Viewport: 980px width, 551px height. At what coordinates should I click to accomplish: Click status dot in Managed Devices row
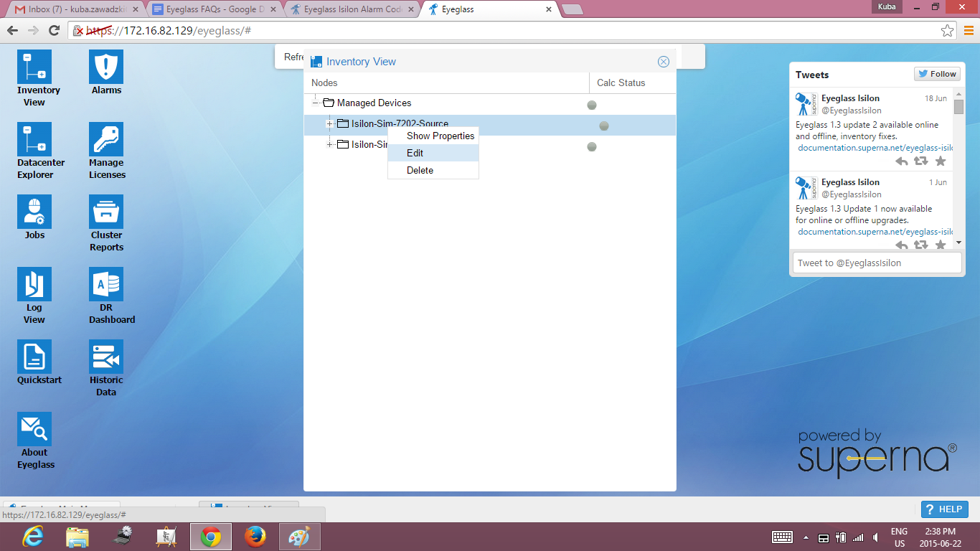(592, 105)
